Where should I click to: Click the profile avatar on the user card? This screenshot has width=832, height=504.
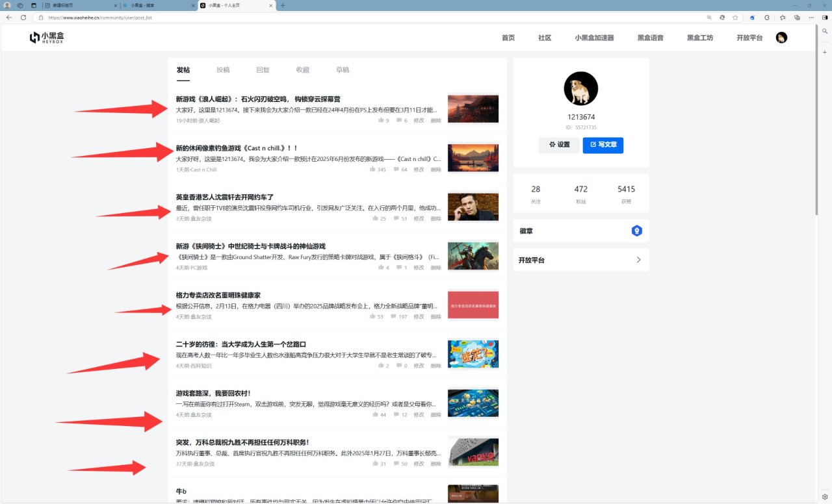coord(580,89)
